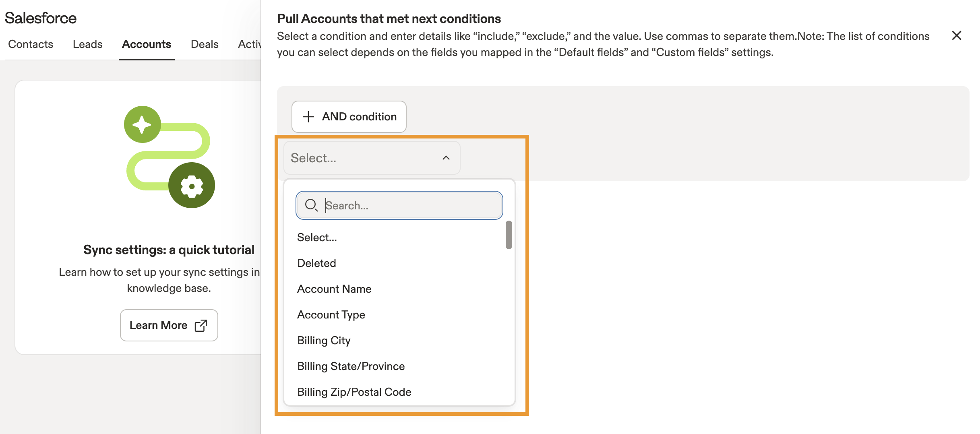
Task: Choose the Select... placeholder option
Action: coord(399,238)
